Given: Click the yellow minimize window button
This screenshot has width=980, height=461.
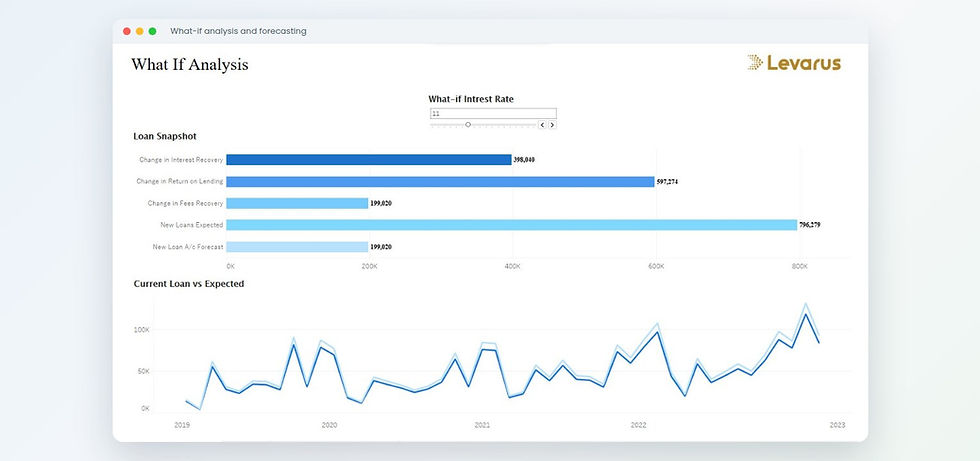Looking at the screenshot, I should tap(139, 31).
